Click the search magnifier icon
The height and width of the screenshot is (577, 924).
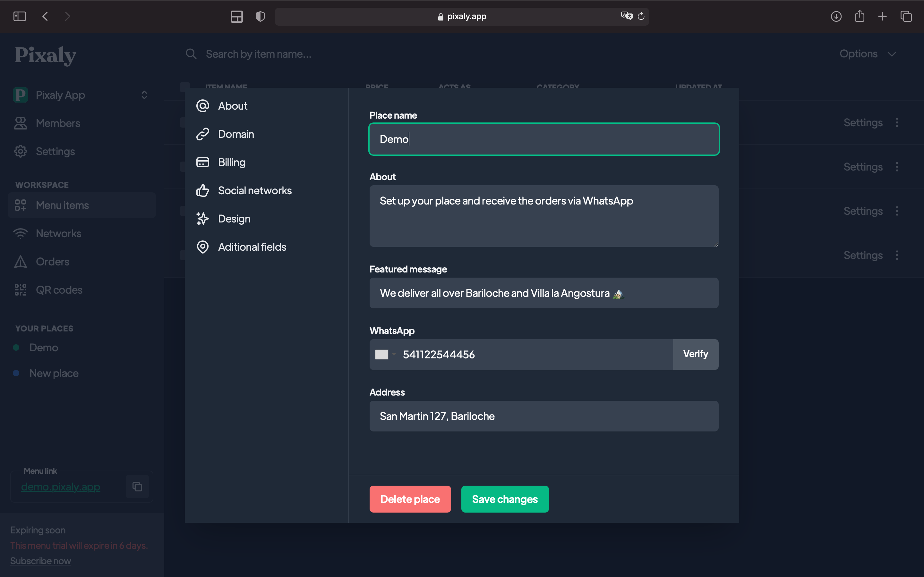[x=191, y=54]
